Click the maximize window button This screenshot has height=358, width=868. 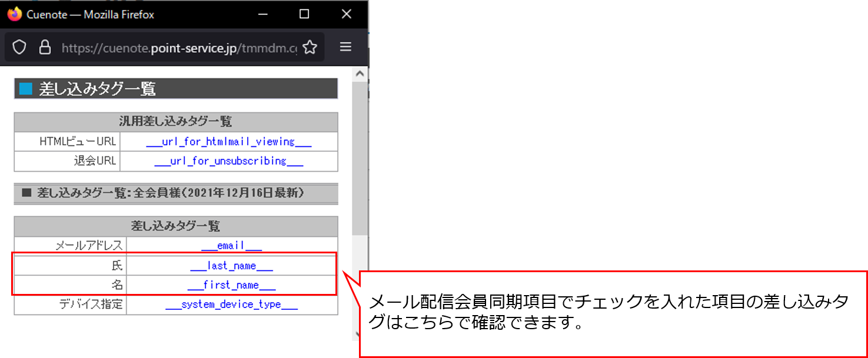[303, 14]
